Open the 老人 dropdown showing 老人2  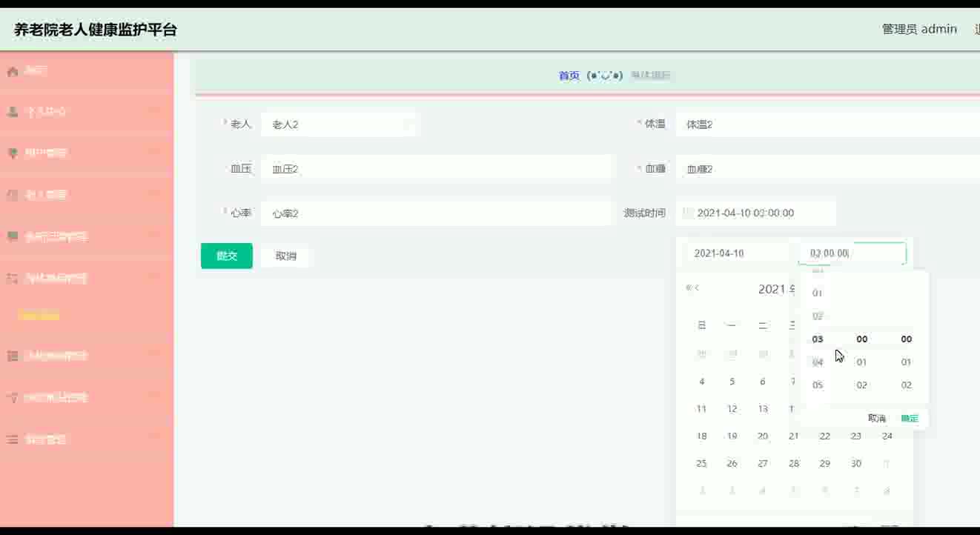coord(340,124)
